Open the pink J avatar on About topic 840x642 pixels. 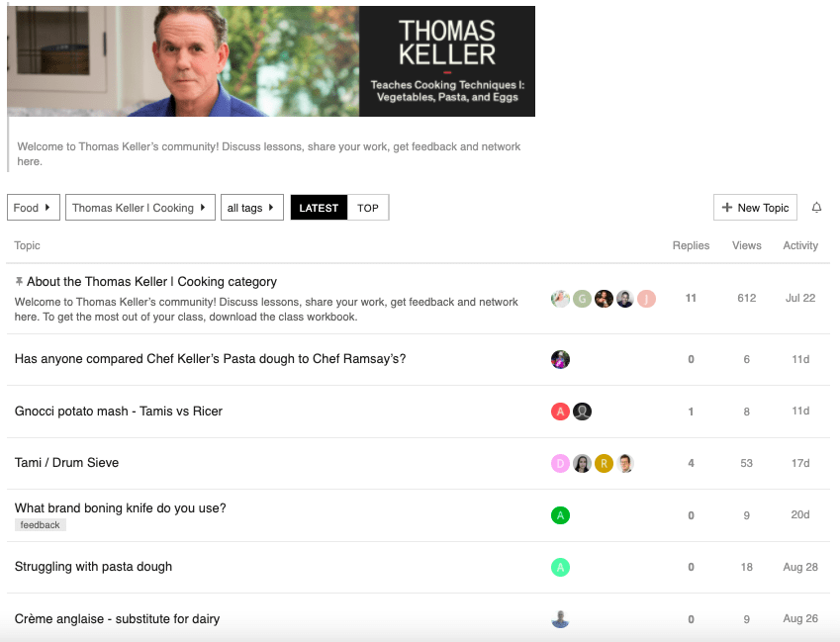(646, 299)
